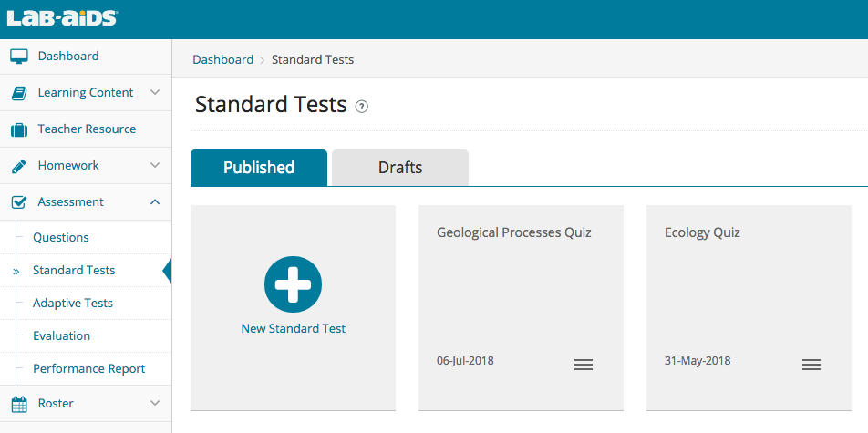The image size is (868, 433).
Task: Open Adaptive Tests in sidebar
Action: (x=73, y=304)
